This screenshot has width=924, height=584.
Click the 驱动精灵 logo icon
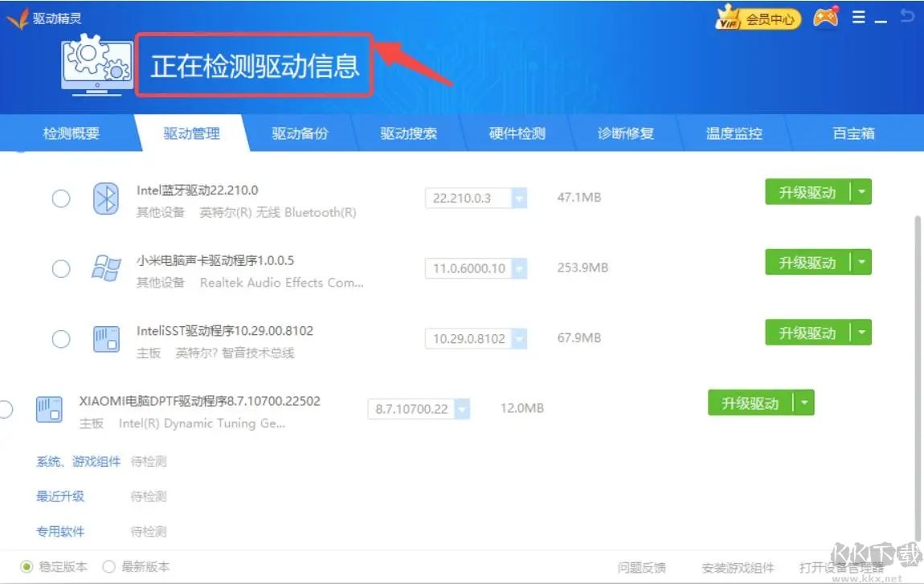pyautogui.click(x=17, y=18)
